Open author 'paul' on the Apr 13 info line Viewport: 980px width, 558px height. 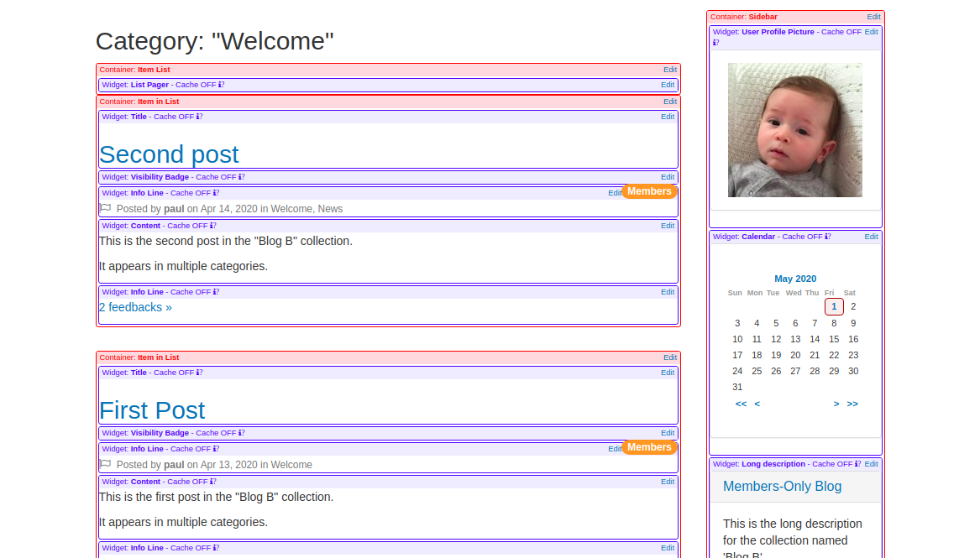[x=174, y=465]
